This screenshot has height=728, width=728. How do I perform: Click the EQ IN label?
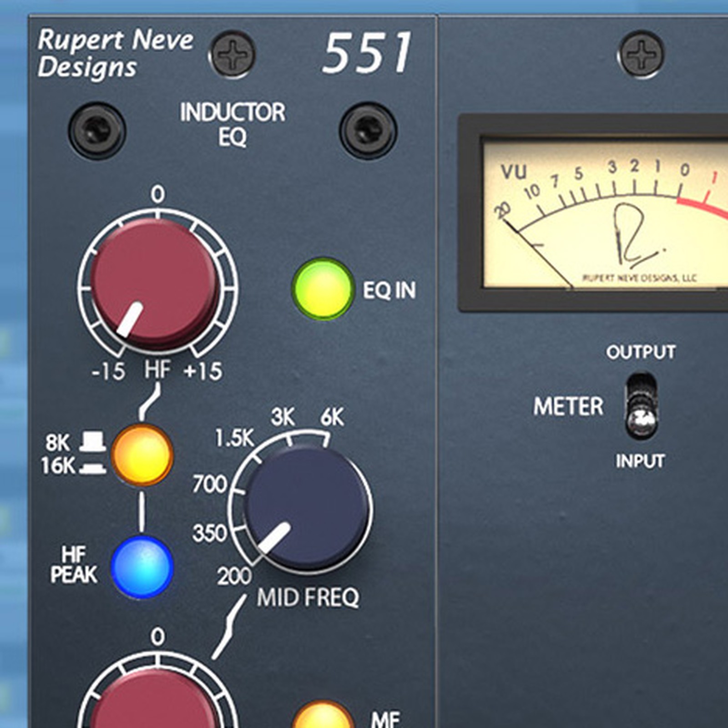pyautogui.click(x=389, y=290)
